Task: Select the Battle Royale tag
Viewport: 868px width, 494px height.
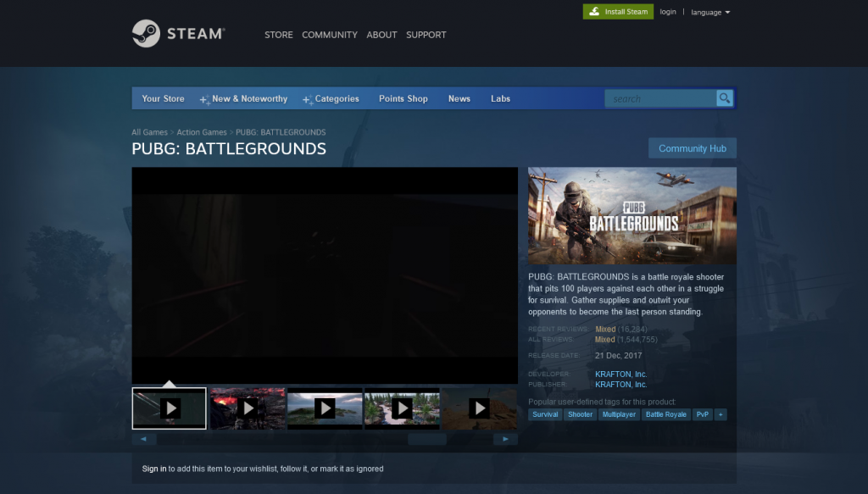Action: [666, 414]
